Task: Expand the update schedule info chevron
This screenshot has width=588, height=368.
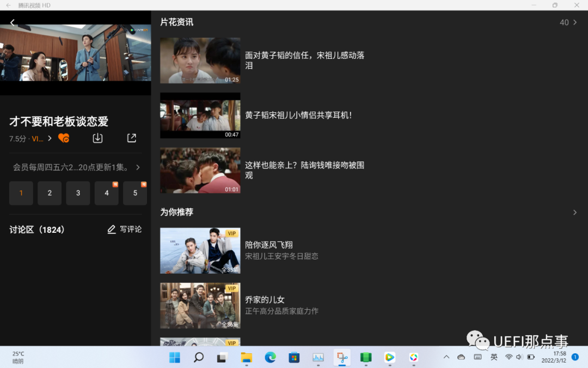Action: tap(138, 167)
